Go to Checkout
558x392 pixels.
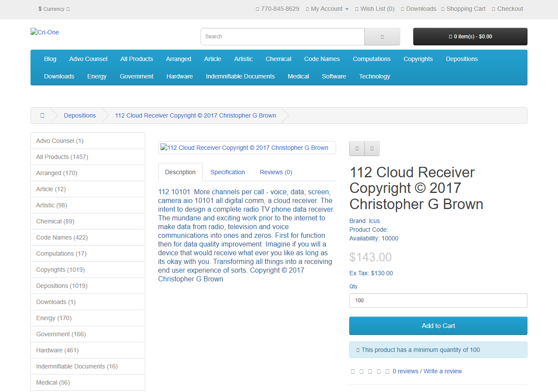click(x=507, y=9)
